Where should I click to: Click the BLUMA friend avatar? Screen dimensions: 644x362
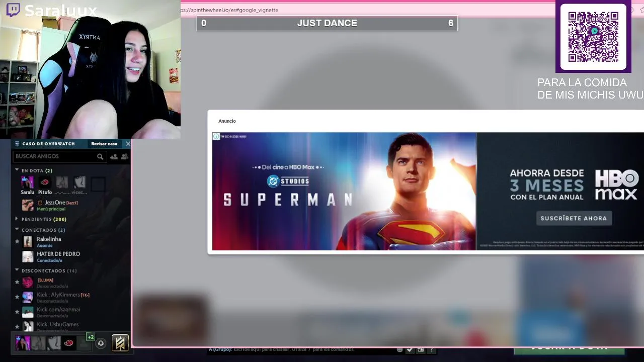click(x=28, y=283)
